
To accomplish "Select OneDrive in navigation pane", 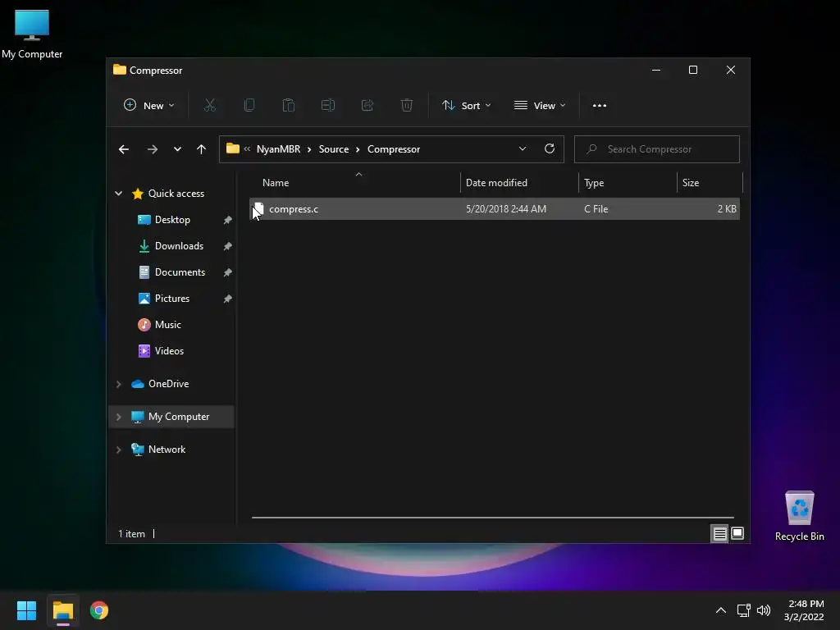I will pyautogui.click(x=169, y=384).
